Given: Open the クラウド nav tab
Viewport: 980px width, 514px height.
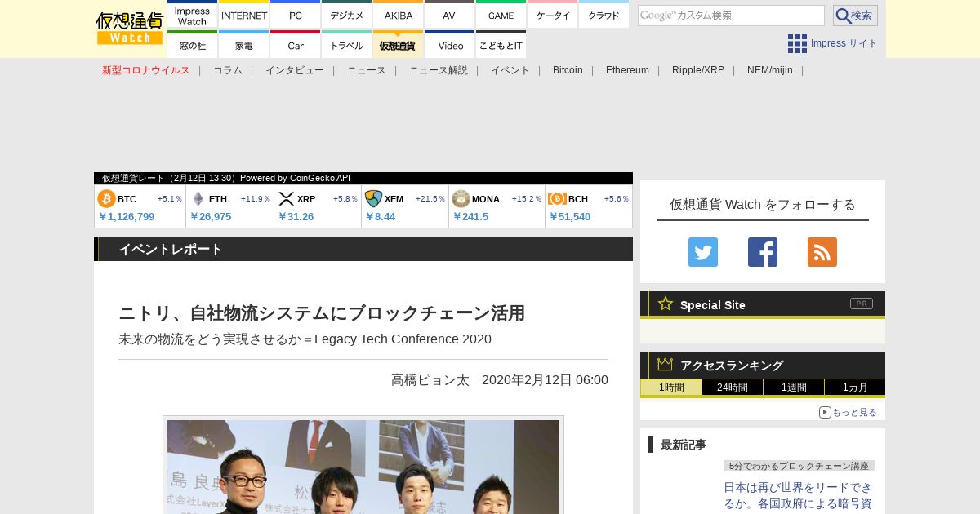Looking at the screenshot, I should pyautogui.click(x=604, y=16).
